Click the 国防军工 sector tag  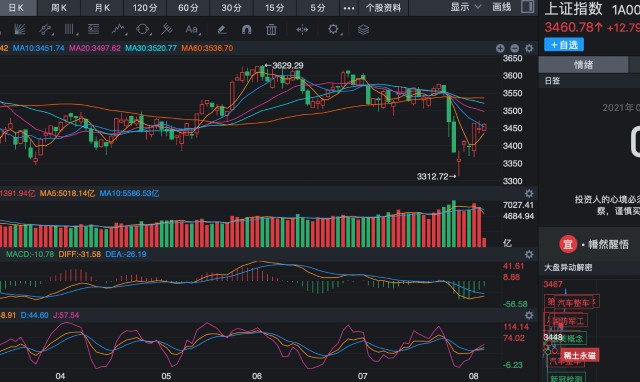(568, 321)
